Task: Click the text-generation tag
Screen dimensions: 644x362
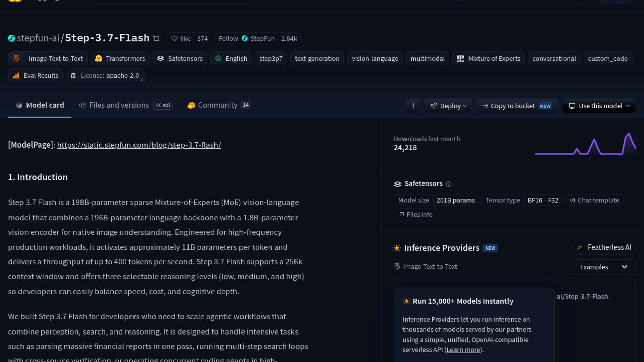Action: (x=317, y=58)
